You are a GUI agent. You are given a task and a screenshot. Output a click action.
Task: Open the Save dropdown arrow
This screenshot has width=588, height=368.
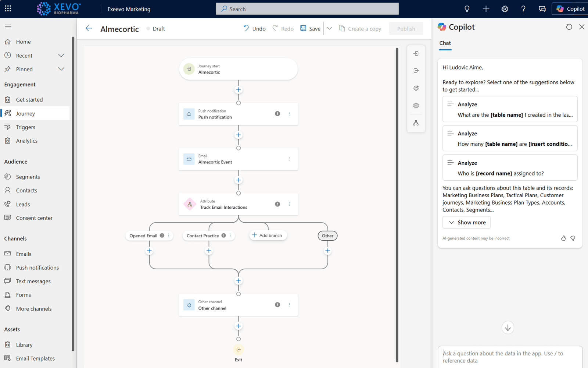(330, 29)
